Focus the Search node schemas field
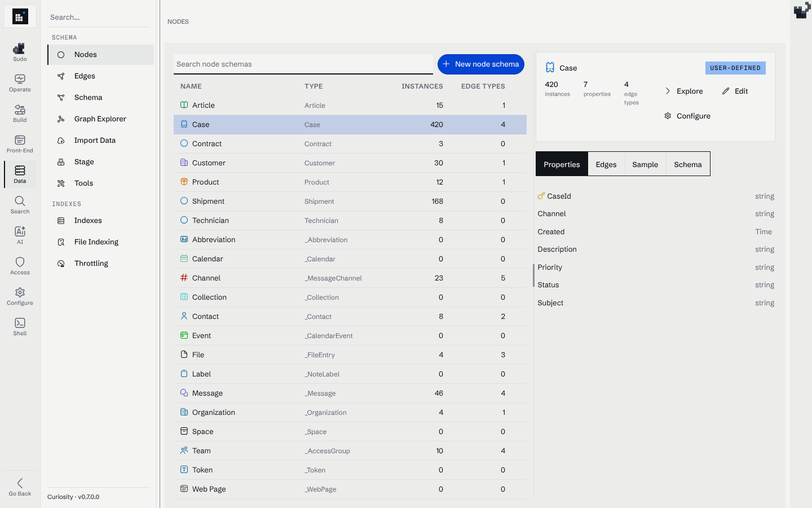 [303, 64]
